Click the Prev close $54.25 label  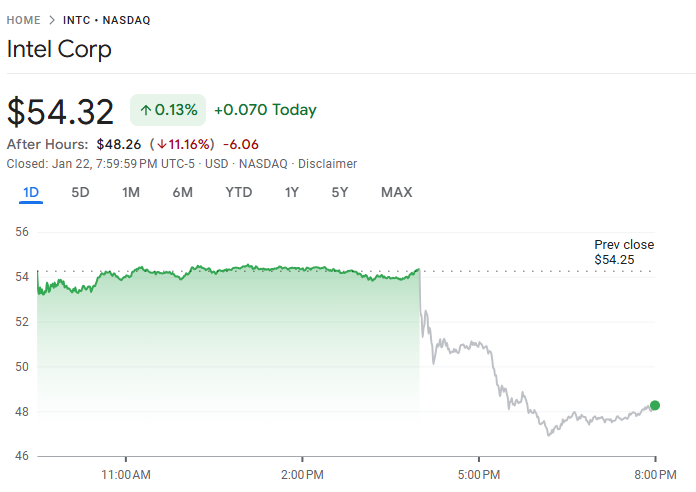[x=624, y=252]
